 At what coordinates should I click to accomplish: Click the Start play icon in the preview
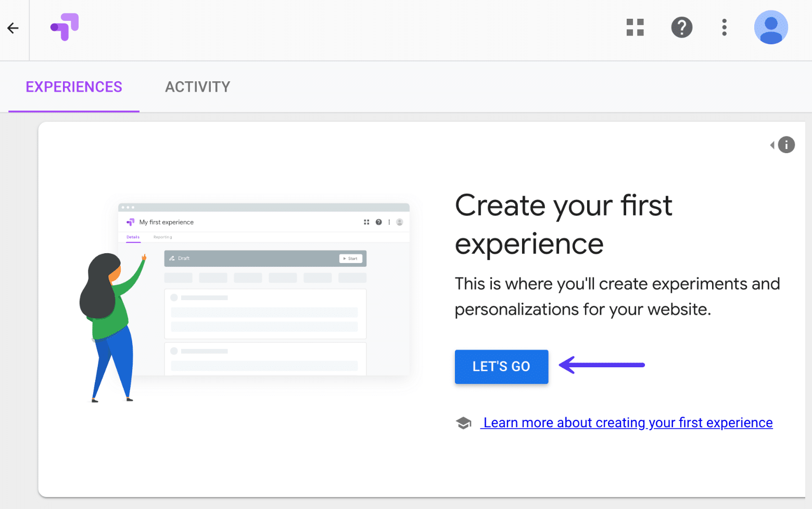344,258
